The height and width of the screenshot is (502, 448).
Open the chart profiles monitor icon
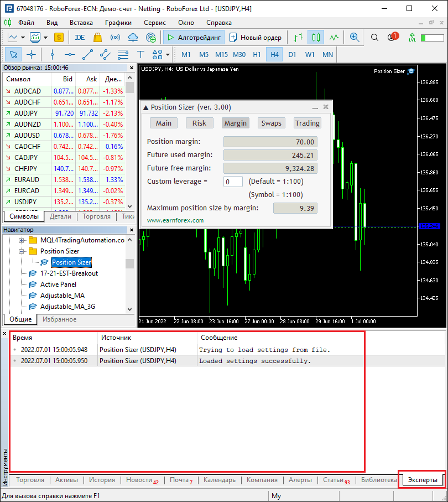(x=35, y=38)
